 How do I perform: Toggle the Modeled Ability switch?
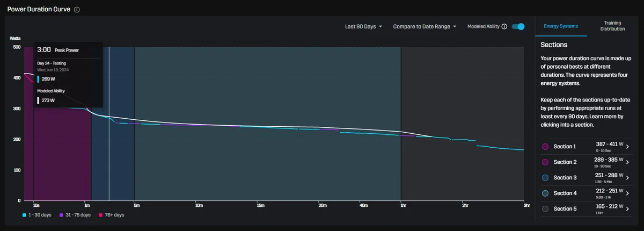click(518, 26)
